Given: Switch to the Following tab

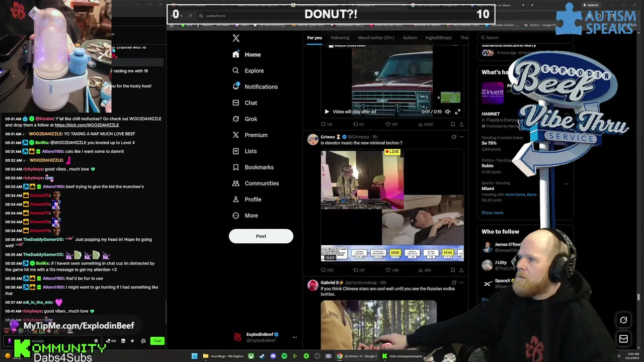Looking at the screenshot, I should [340, 38].
